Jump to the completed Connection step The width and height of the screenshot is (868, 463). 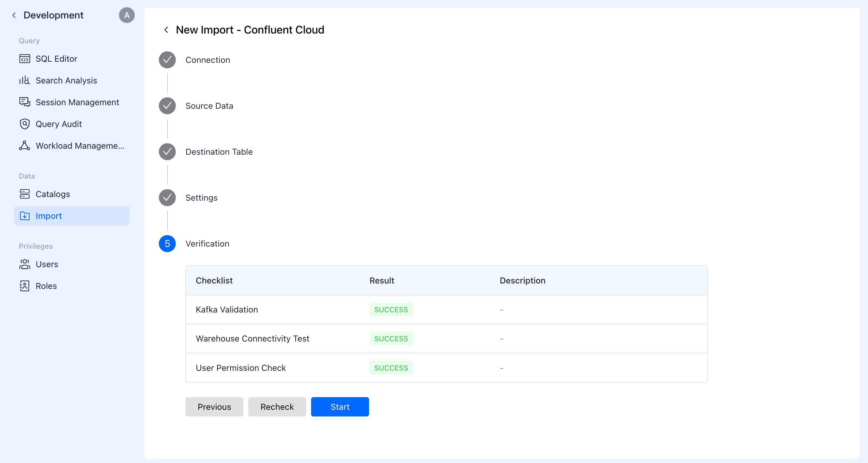point(167,60)
